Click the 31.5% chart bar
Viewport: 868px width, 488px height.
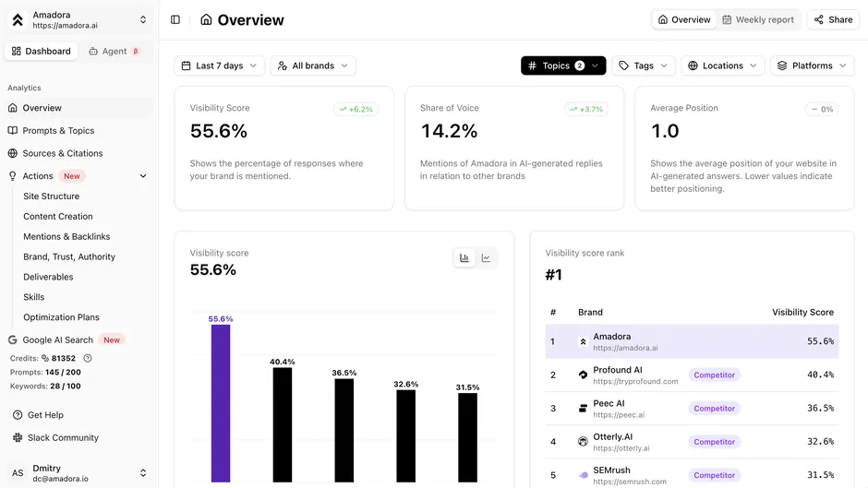pyautogui.click(x=468, y=437)
